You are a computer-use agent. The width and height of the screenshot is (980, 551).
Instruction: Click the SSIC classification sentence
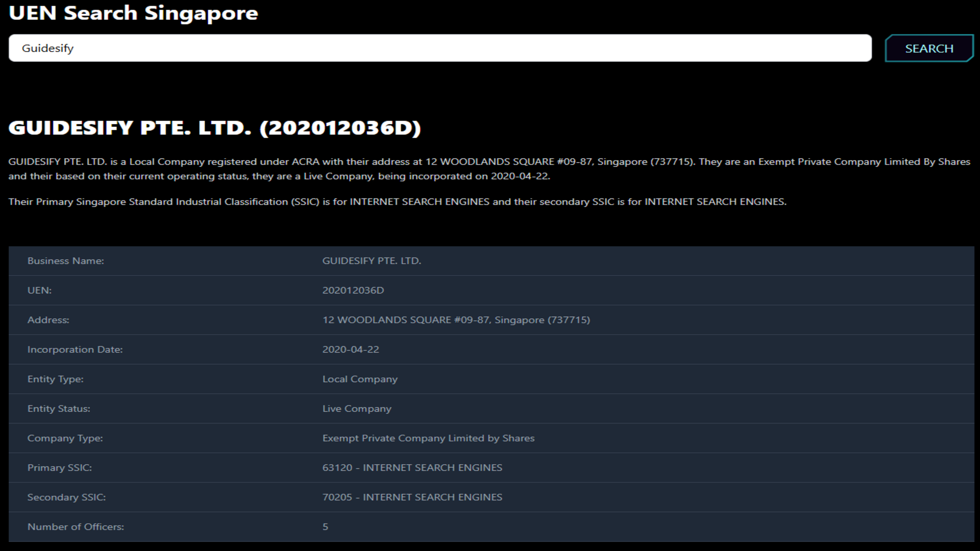pyautogui.click(x=397, y=202)
